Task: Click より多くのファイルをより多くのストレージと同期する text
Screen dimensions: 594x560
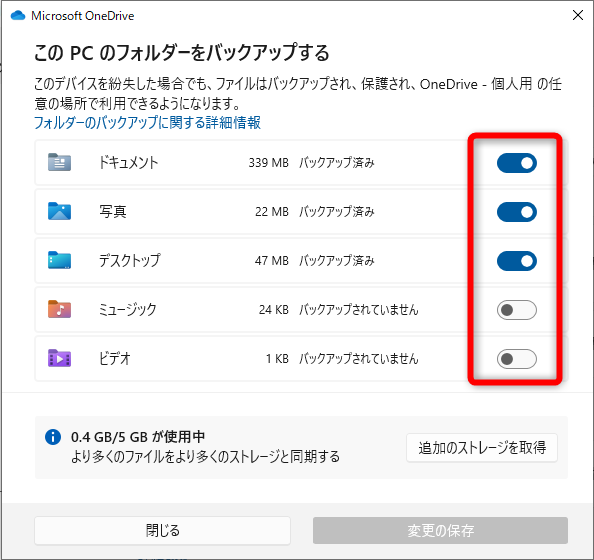Action: (205, 457)
